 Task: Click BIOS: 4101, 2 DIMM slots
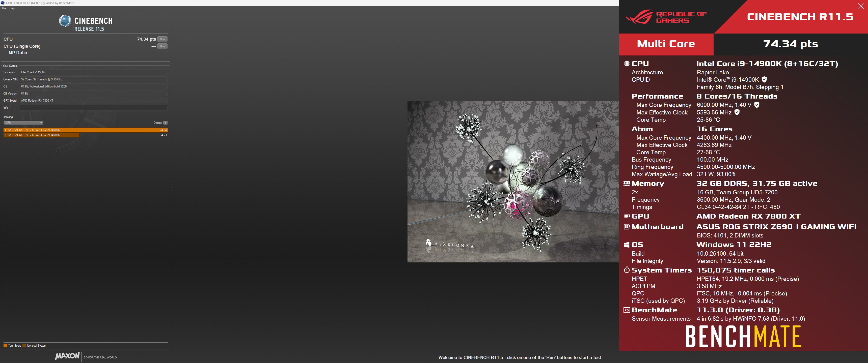click(x=730, y=236)
